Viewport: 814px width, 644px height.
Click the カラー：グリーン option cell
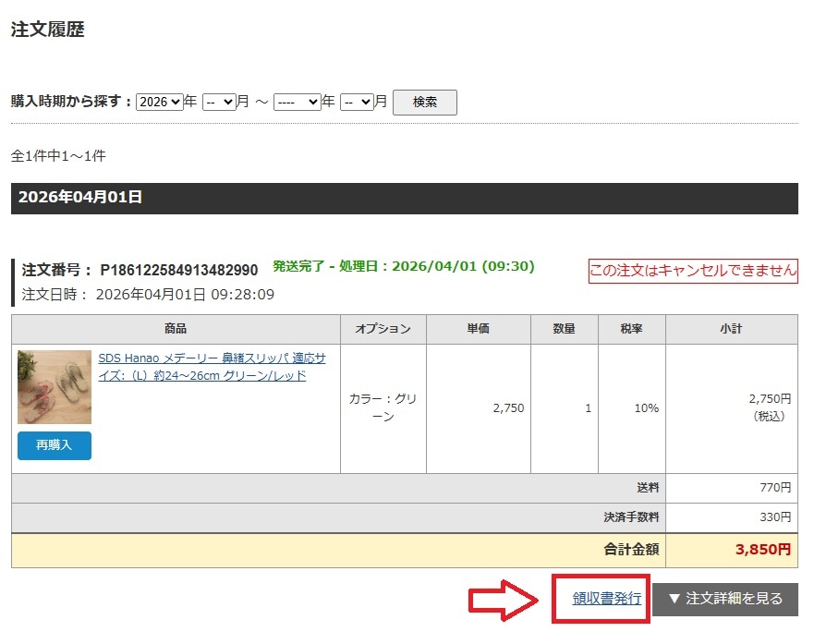click(383, 408)
